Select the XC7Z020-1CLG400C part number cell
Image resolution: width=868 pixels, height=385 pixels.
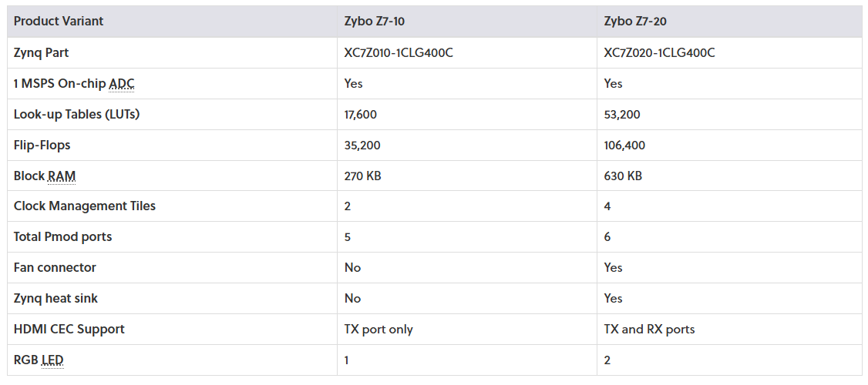659,52
